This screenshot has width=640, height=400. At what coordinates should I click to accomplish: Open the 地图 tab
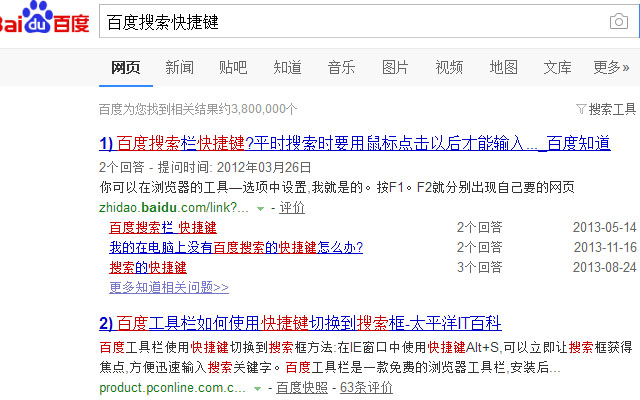504,67
